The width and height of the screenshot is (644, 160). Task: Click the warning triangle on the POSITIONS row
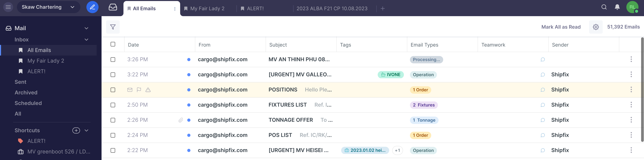[148, 90]
